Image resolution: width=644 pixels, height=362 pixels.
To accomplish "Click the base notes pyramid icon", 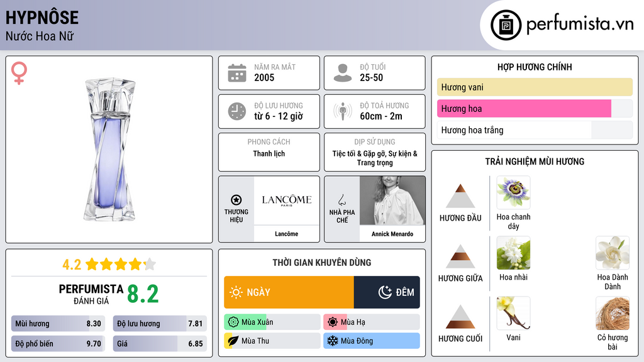I will 460,317.
